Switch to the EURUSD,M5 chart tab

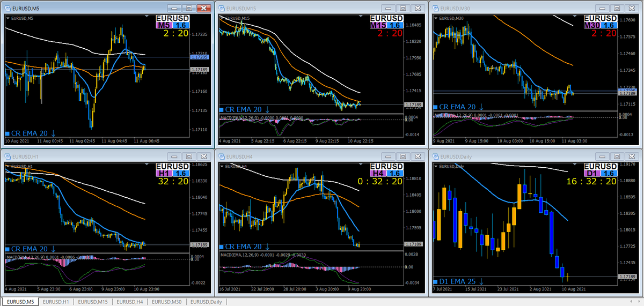point(19,302)
